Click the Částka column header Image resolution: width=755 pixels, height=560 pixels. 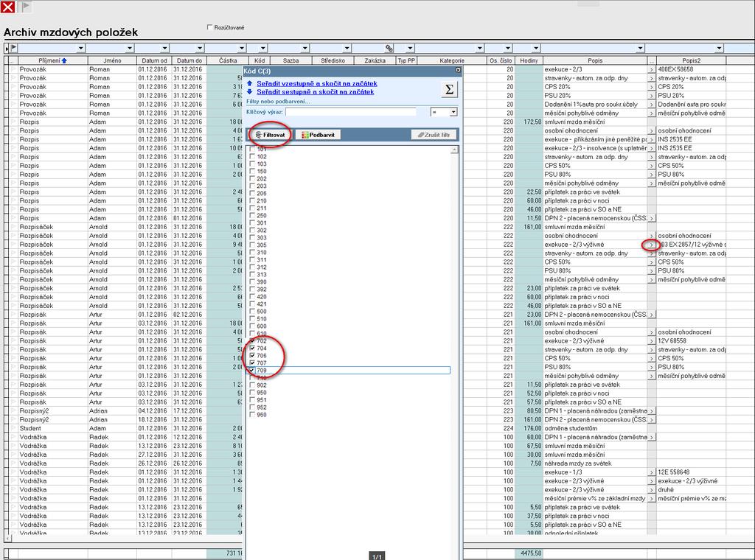click(x=228, y=60)
